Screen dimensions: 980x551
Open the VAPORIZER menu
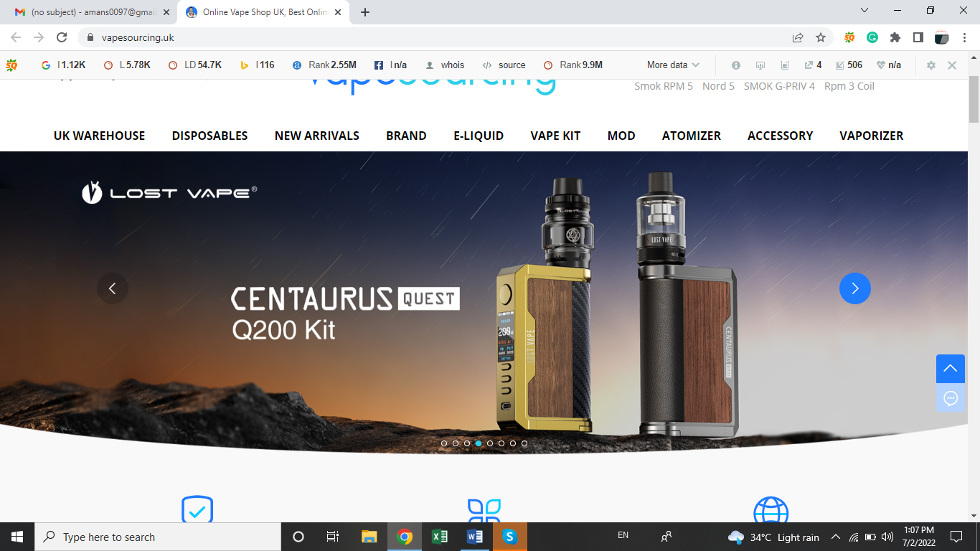872,136
